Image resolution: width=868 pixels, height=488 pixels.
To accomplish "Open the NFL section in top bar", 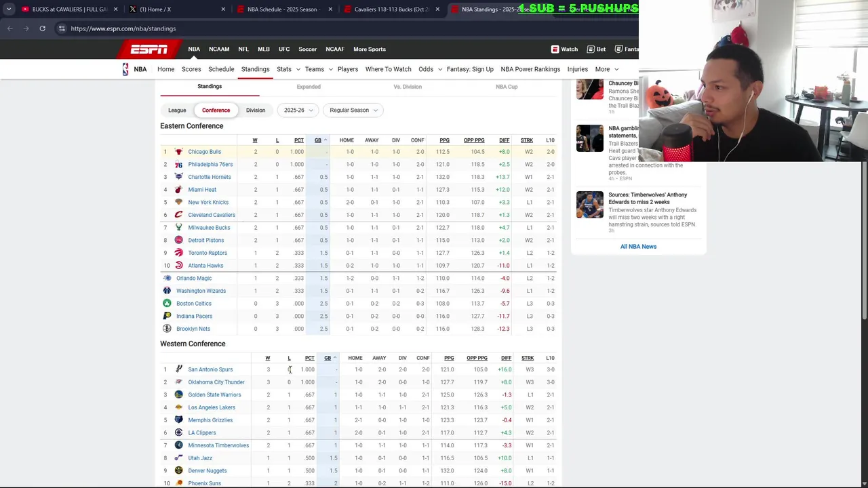I will [x=243, y=49].
